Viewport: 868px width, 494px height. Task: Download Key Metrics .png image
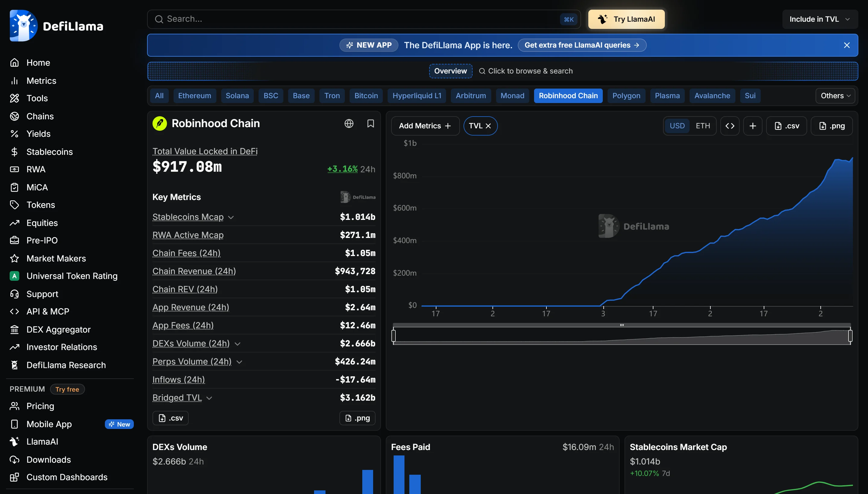point(357,418)
